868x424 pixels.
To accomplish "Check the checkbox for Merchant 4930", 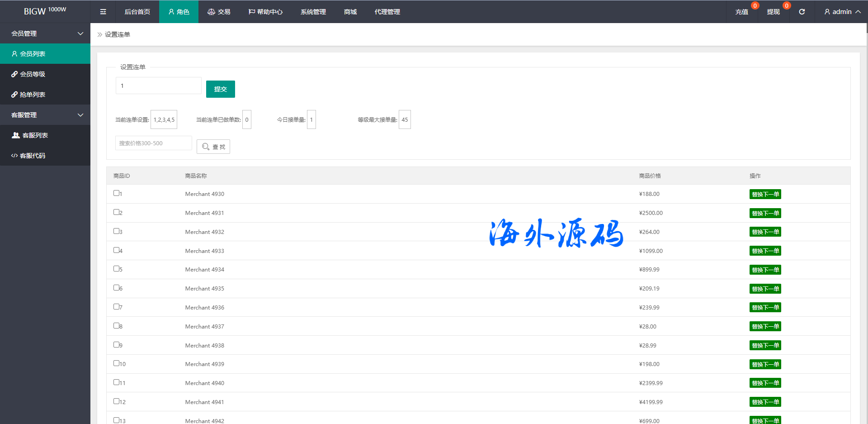I will tap(116, 193).
